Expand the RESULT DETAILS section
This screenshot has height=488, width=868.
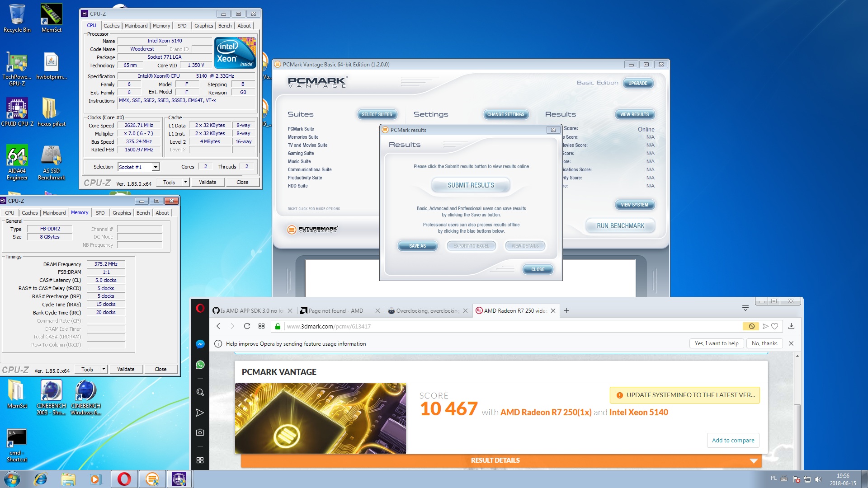(x=501, y=460)
